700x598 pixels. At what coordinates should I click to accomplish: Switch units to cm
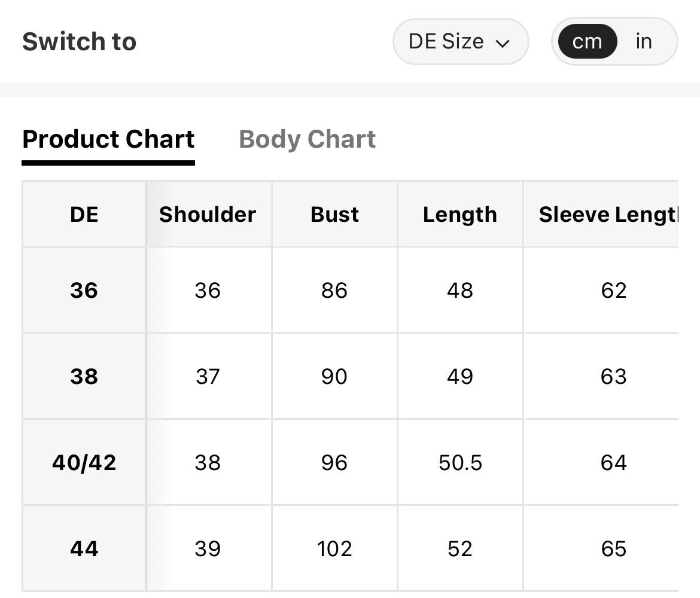point(588,41)
